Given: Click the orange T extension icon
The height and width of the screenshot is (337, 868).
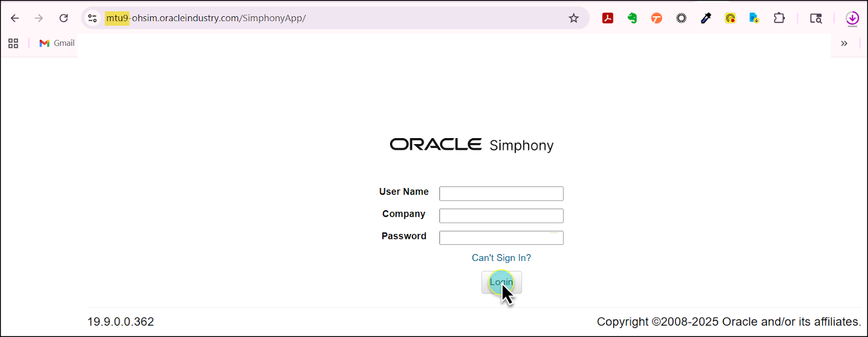Looking at the screenshot, I should click(x=656, y=18).
